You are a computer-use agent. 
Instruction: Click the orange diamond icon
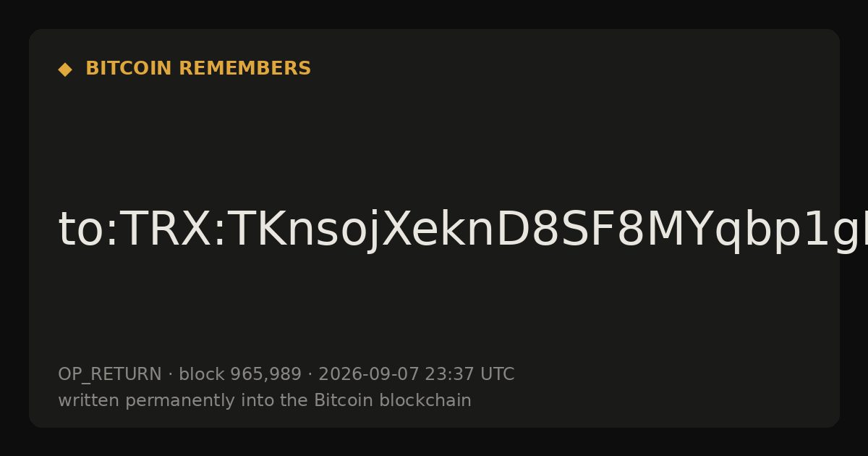(64, 69)
